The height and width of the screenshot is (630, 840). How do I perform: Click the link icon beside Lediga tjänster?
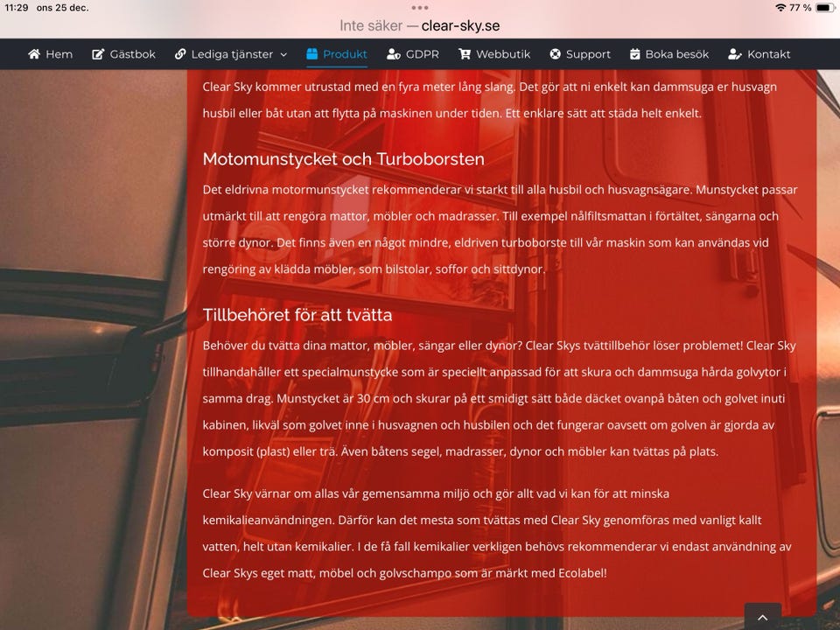pyautogui.click(x=180, y=54)
